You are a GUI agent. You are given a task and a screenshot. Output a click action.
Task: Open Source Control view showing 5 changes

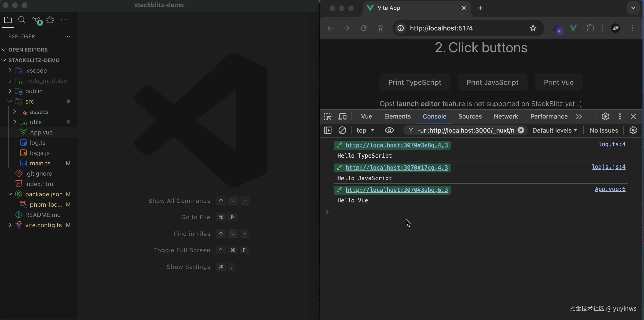[x=37, y=20]
